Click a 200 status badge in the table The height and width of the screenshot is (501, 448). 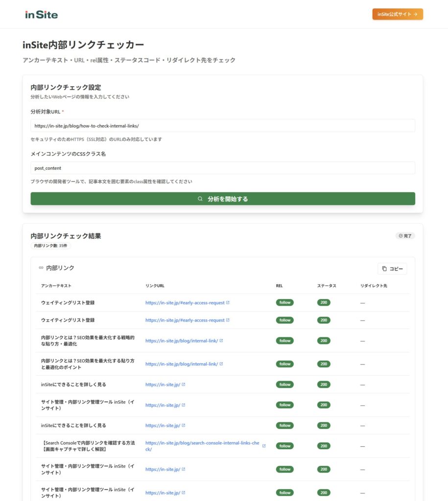click(x=323, y=302)
